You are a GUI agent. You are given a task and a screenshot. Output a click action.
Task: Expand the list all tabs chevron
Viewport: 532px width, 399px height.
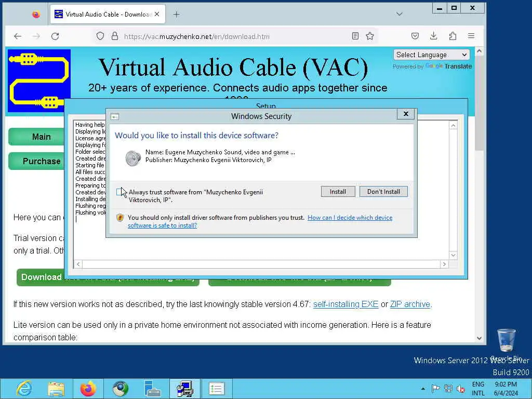point(400,14)
